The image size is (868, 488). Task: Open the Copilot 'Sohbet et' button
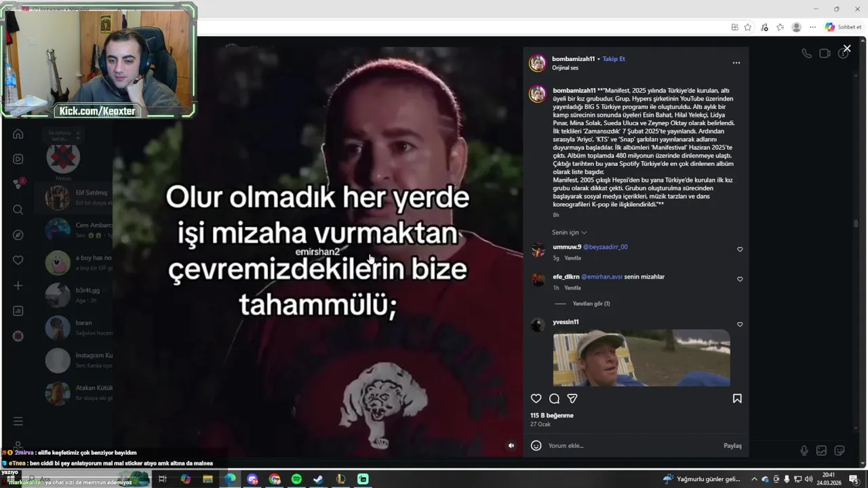pos(843,27)
